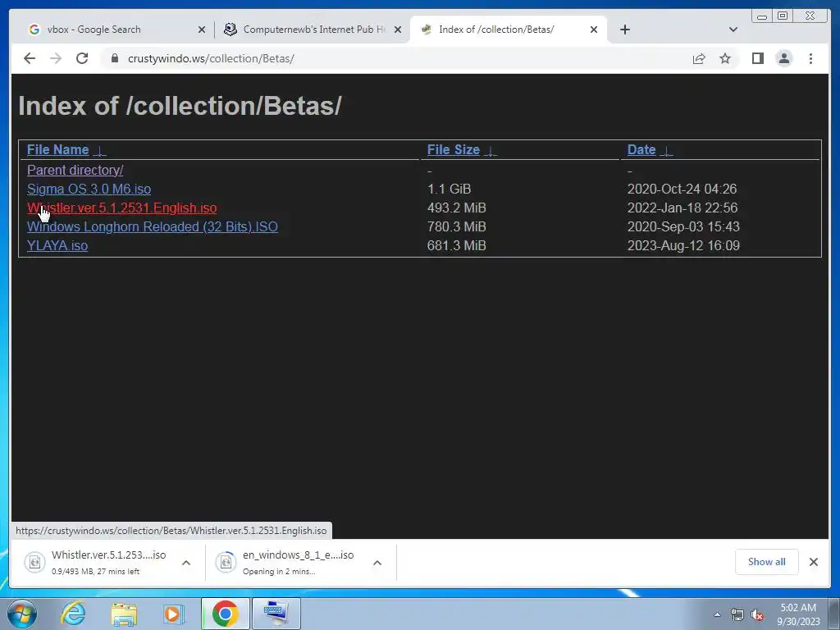
Task: Switch to Computernewb's Internet Pub tab
Action: pyautogui.click(x=313, y=30)
